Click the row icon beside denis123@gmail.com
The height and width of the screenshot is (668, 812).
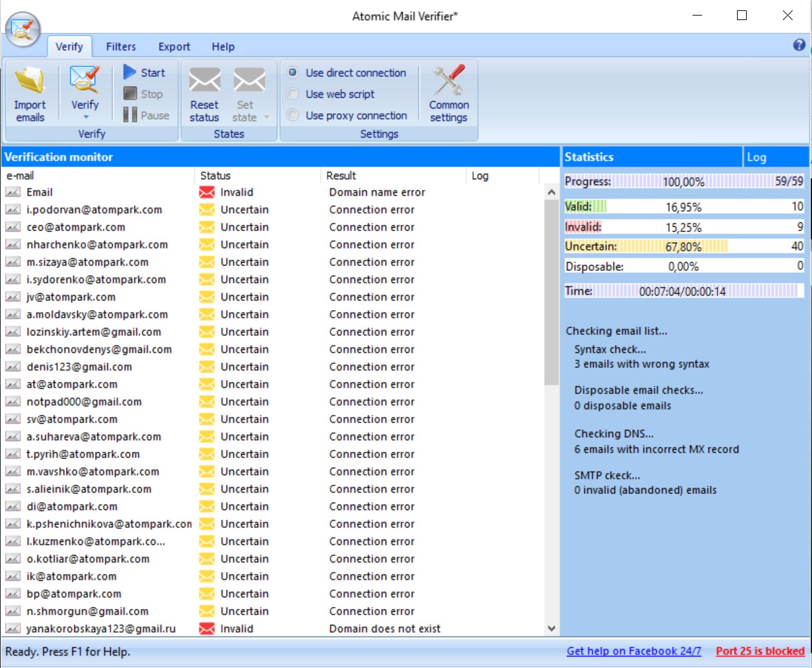(13, 367)
